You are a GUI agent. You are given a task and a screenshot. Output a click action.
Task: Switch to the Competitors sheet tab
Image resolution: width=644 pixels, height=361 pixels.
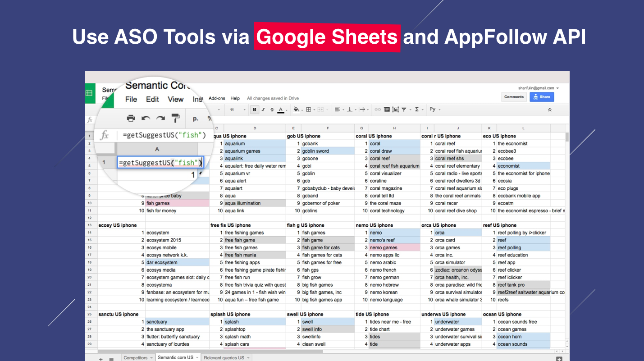(x=138, y=358)
